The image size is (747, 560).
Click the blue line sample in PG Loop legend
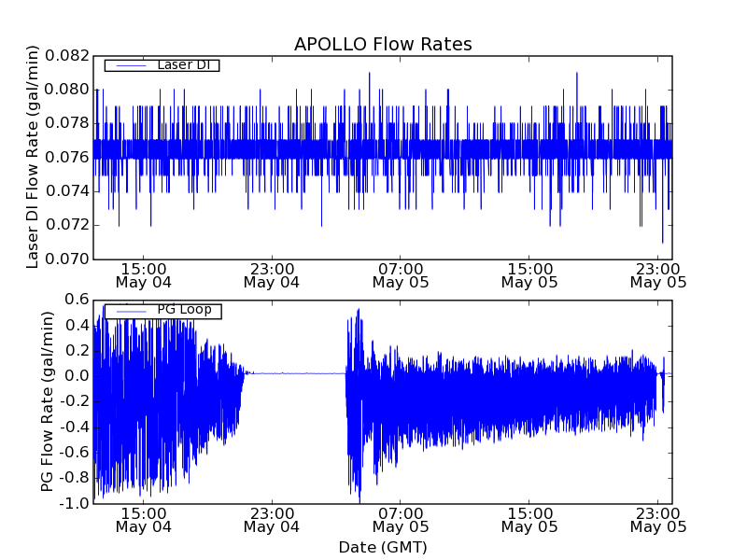(130, 311)
